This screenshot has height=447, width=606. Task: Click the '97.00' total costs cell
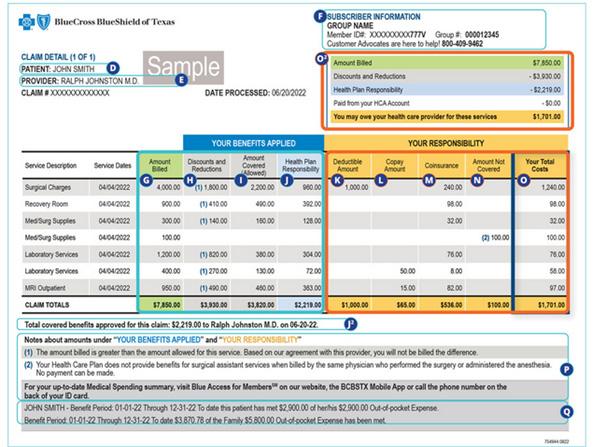coord(557,288)
